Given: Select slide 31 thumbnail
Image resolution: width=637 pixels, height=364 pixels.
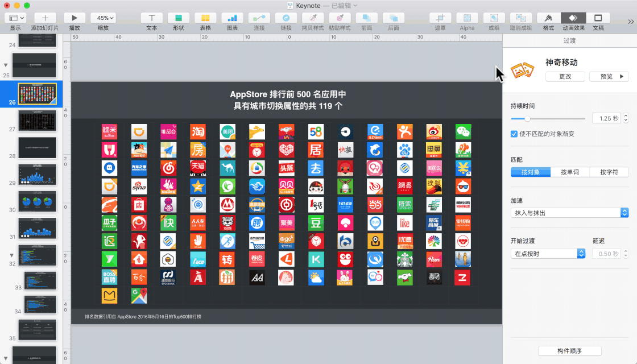Looking at the screenshot, I should [x=38, y=228].
